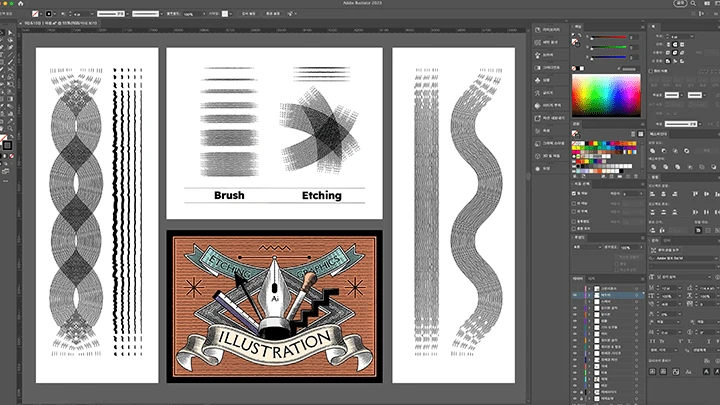Click the Stroke box in the left toolbar
Image resolution: width=720 pixels, height=405 pixels.
pos(7,146)
